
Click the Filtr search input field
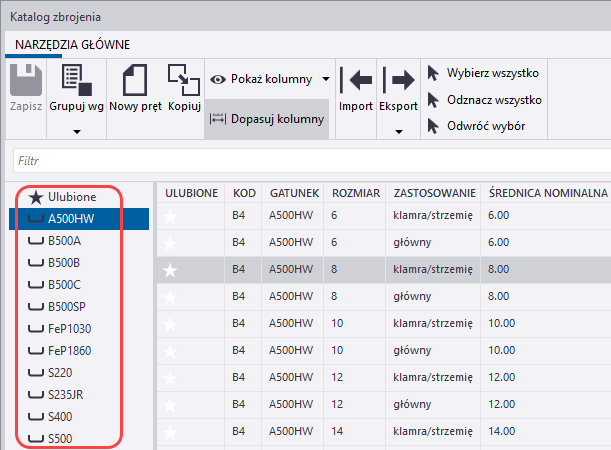[310, 160]
